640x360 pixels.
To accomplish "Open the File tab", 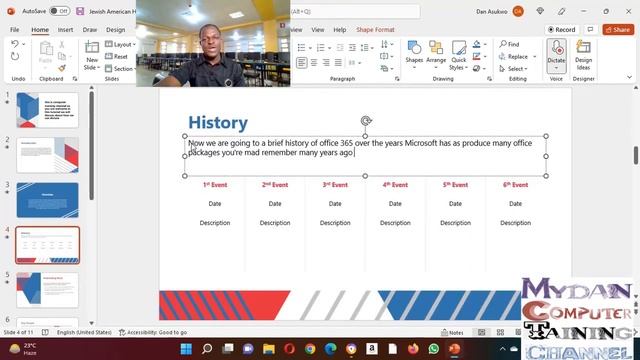I will click(x=14, y=29).
